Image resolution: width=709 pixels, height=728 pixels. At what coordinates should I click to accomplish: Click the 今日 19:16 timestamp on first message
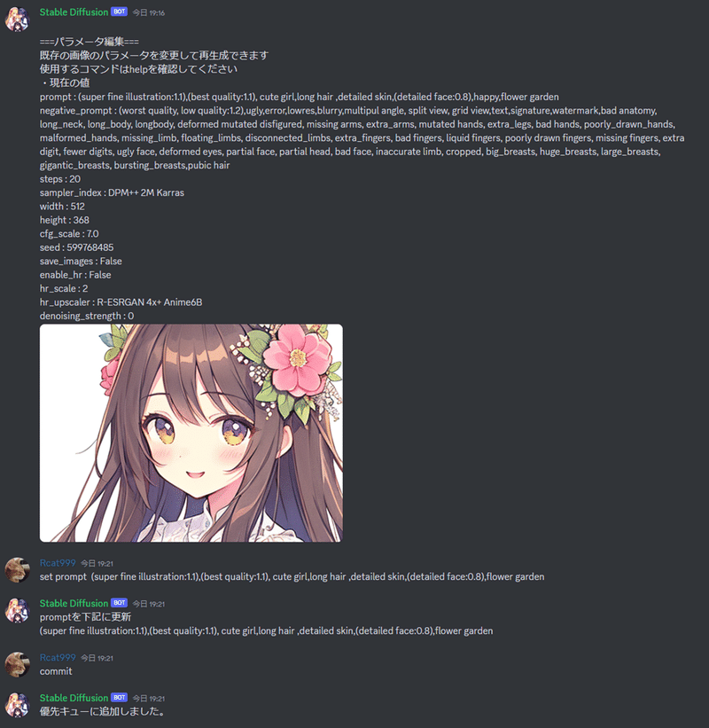[x=149, y=13]
